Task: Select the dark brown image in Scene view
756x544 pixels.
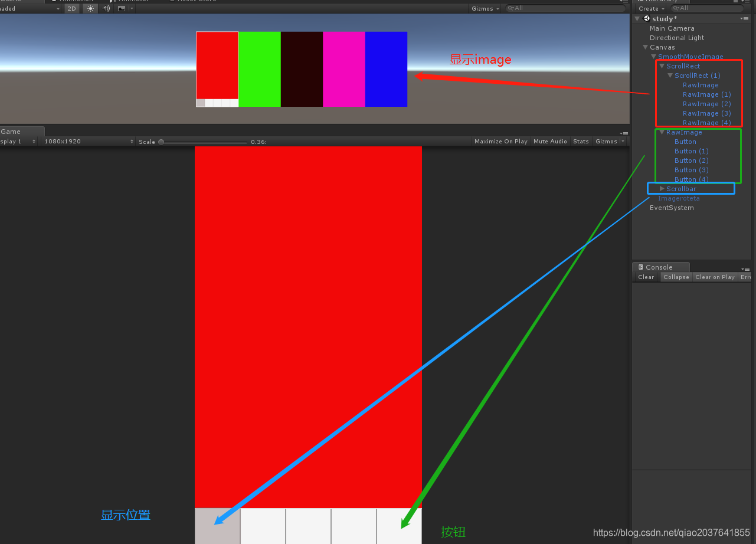Action: 302,69
